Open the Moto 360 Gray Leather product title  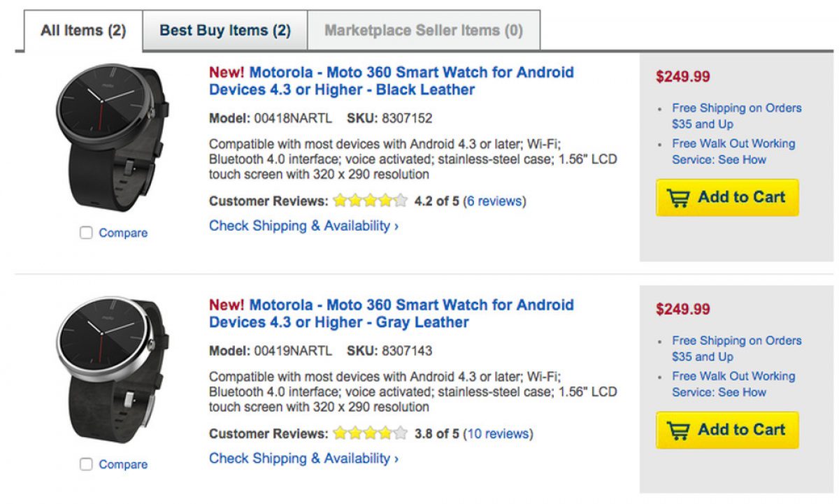tap(391, 314)
